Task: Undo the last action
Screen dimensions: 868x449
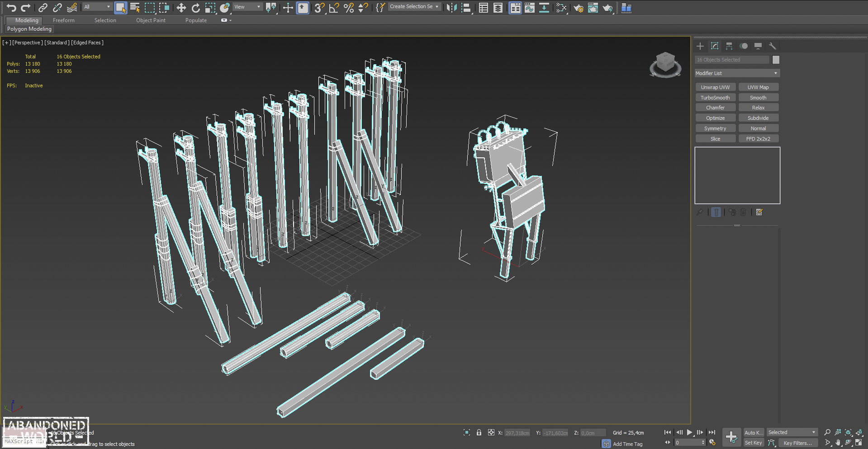Action: (x=11, y=7)
